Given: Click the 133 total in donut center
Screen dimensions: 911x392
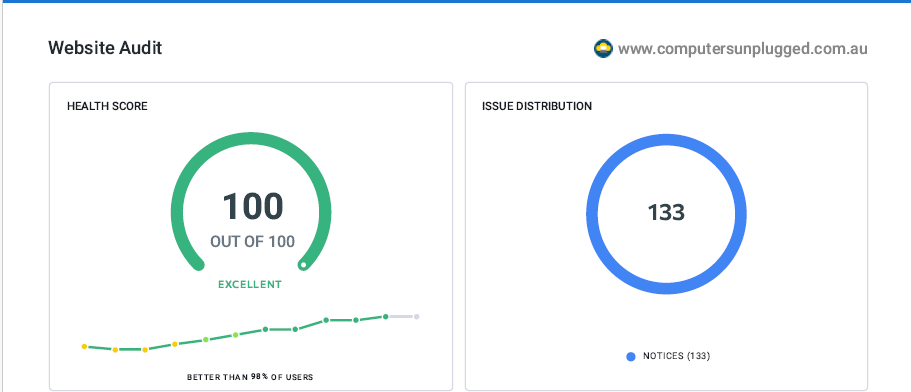Looking at the screenshot, I should pyautogui.click(x=666, y=213).
